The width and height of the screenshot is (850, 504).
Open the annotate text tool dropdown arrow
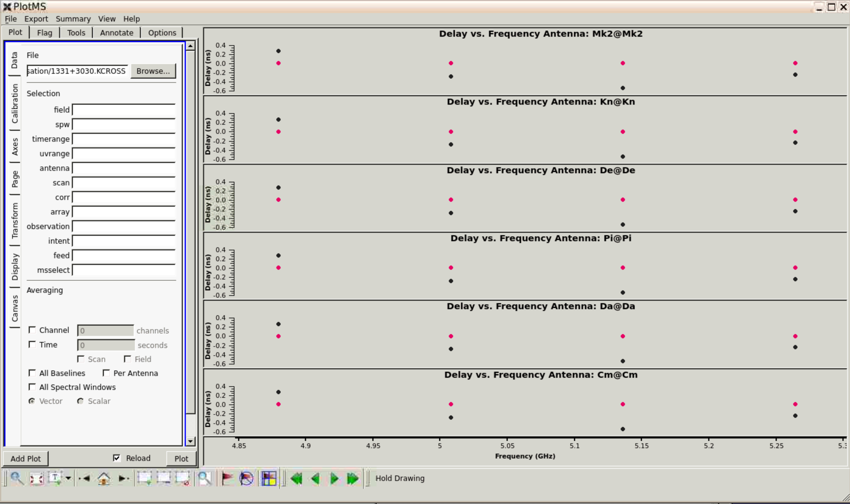tap(68, 478)
